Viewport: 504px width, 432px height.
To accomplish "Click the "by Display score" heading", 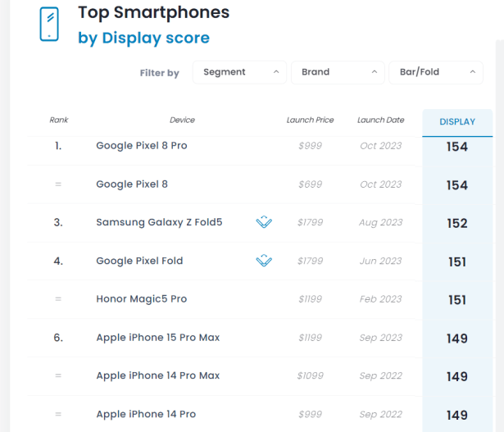I will (143, 38).
